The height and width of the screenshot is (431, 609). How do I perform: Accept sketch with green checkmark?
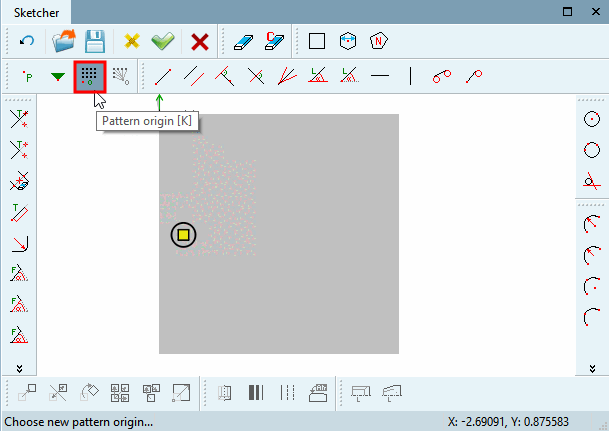(x=163, y=41)
